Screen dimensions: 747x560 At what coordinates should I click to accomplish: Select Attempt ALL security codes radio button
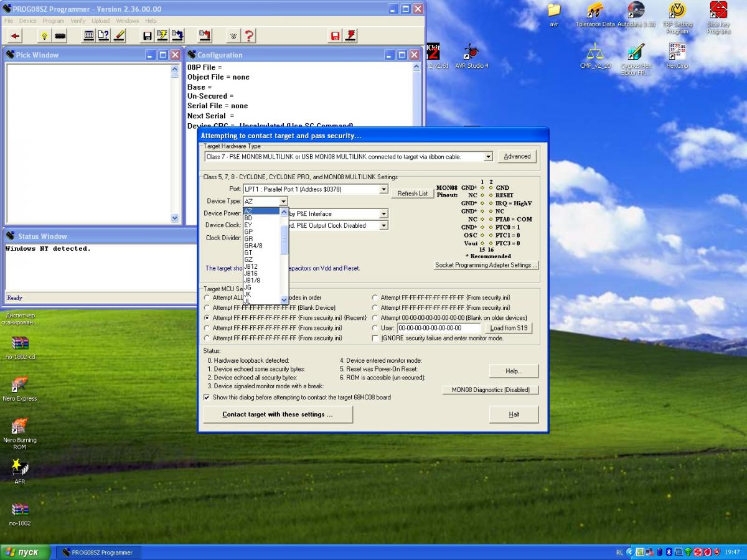(207, 297)
